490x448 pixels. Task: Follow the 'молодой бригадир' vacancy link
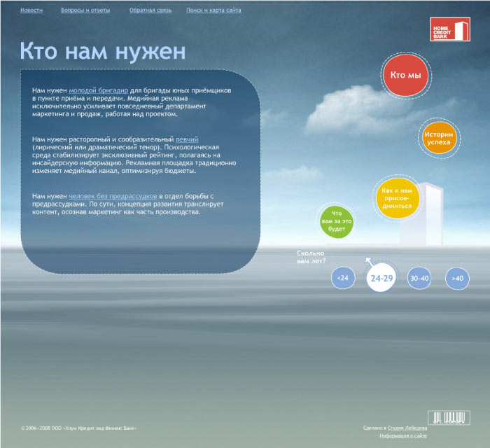coord(98,91)
